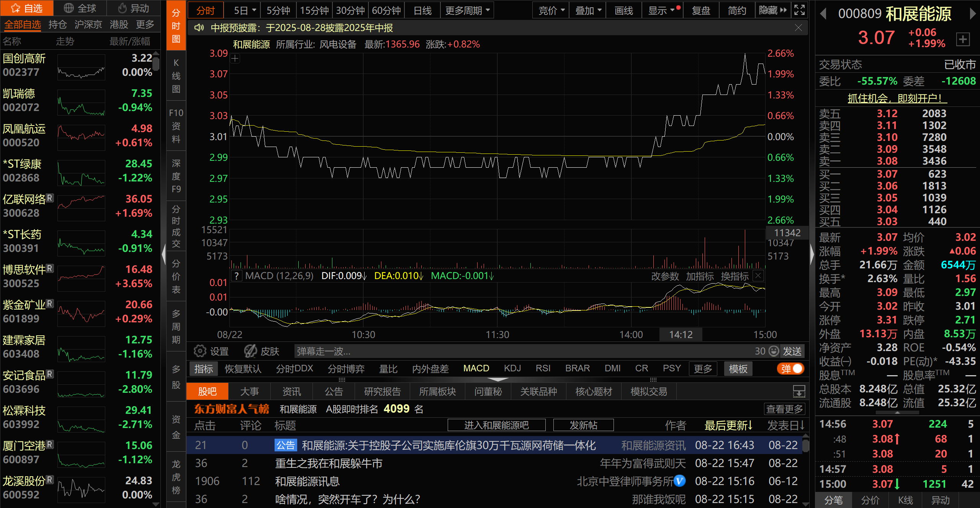Close the MACD indicator panel

click(758, 275)
